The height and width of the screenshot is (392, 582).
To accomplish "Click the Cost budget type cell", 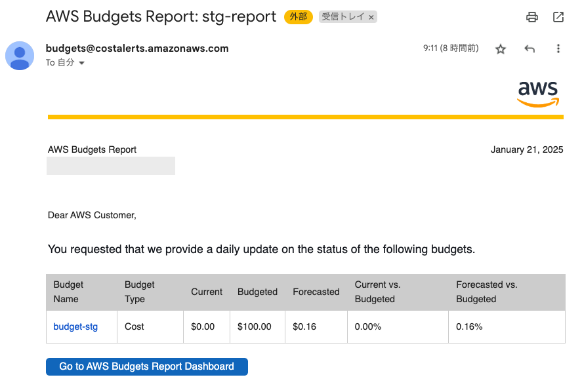I will pos(150,326).
